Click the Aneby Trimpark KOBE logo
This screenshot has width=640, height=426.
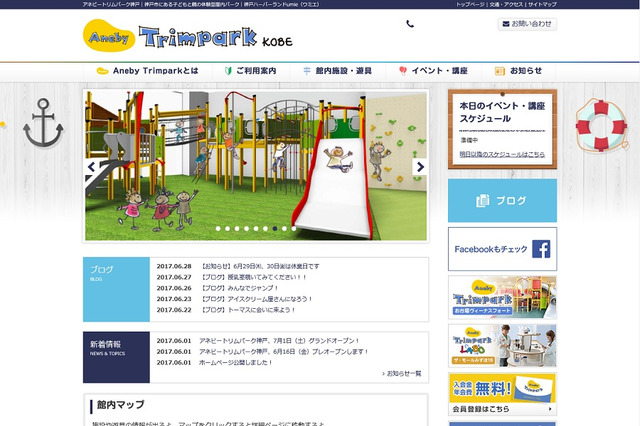point(188,36)
